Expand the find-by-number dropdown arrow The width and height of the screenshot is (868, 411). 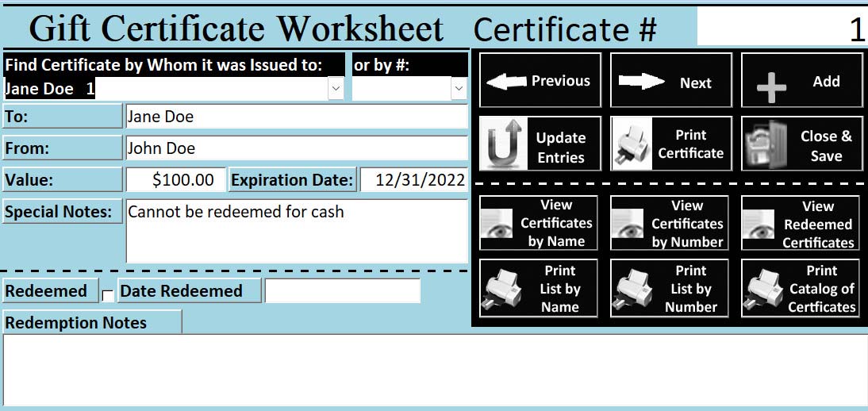click(459, 89)
